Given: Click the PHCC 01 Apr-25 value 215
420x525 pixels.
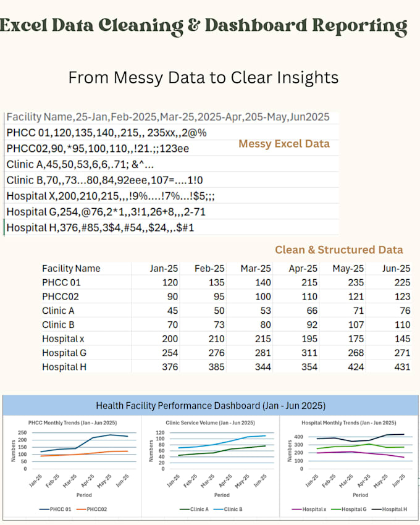Looking at the screenshot, I should coord(309,283).
